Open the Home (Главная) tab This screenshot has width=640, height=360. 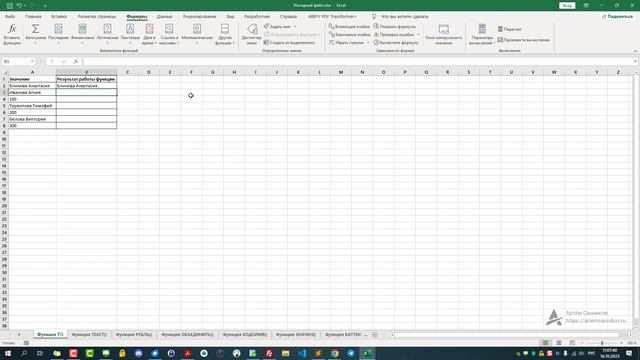click(33, 17)
